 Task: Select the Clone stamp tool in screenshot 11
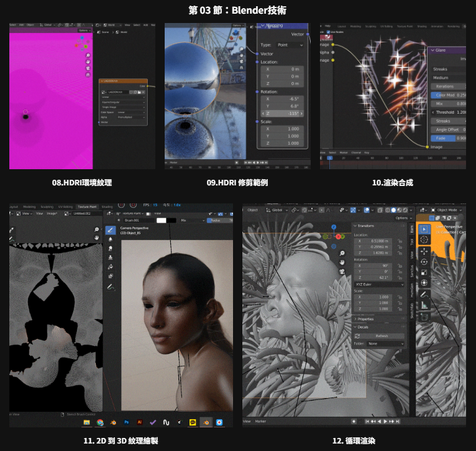(x=111, y=258)
